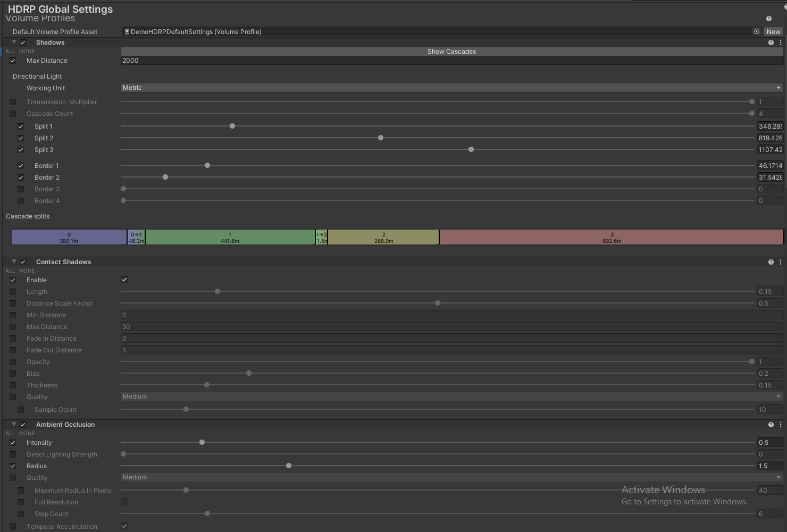The image size is (787, 532).
Task: Uncheck the Contact Shadows Enable value checkbox
Action: click(124, 280)
